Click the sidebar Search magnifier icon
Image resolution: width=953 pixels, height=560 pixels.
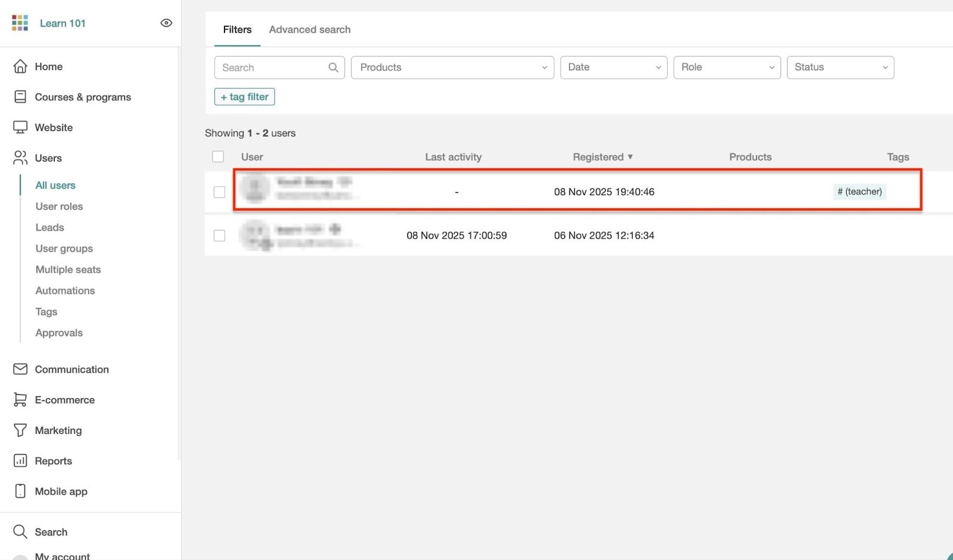coord(20,531)
